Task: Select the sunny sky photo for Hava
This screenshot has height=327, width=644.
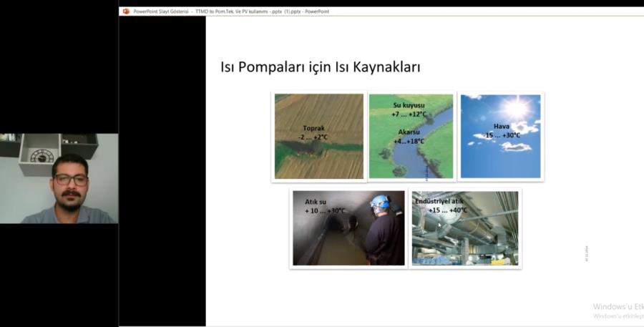Action: 501,137
